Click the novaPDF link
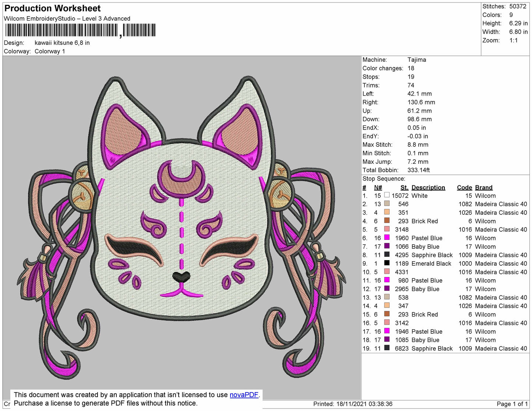Screen dimensions: 532x411 coord(244,395)
